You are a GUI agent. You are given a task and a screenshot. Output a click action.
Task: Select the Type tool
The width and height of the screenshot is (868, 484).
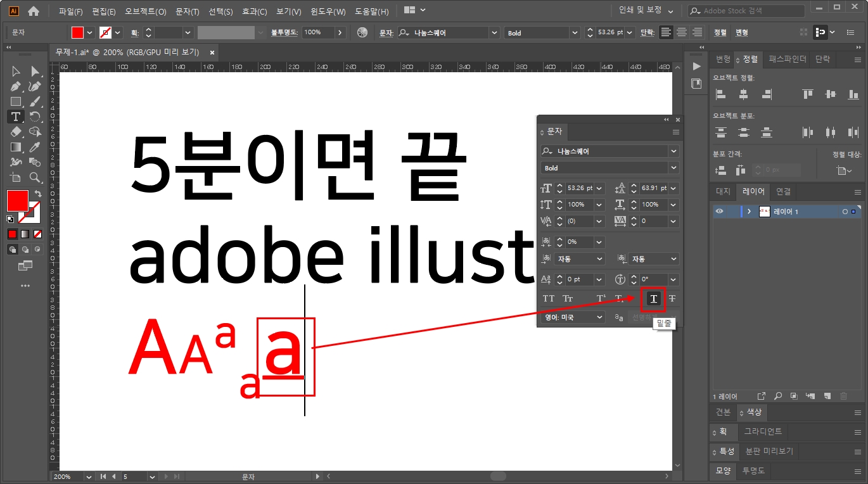point(16,117)
